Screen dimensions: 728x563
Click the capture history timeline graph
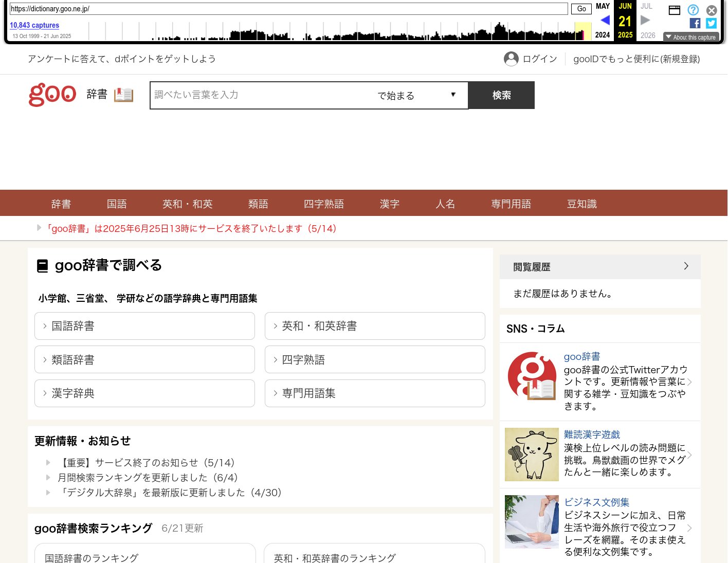(x=340, y=31)
